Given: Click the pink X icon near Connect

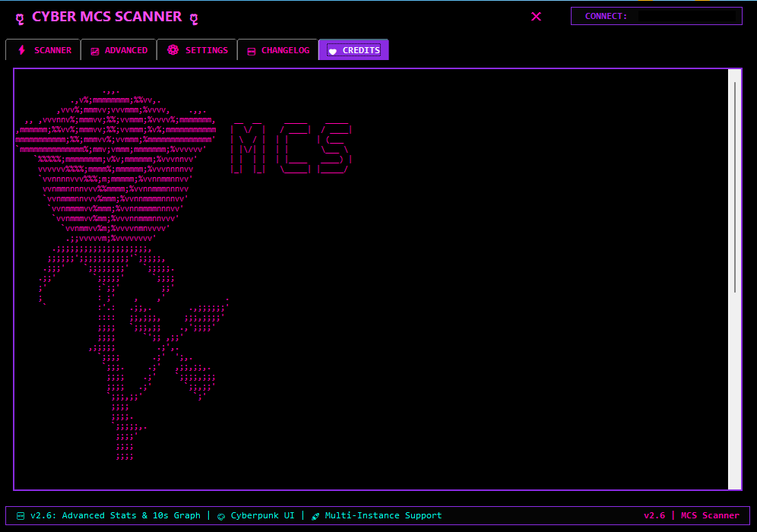Looking at the screenshot, I should [x=537, y=16].
